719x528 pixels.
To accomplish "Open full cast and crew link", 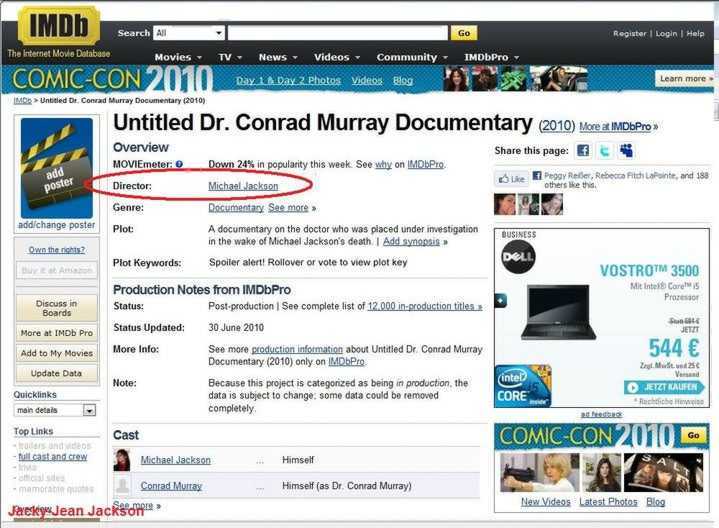I will point(52,456).
